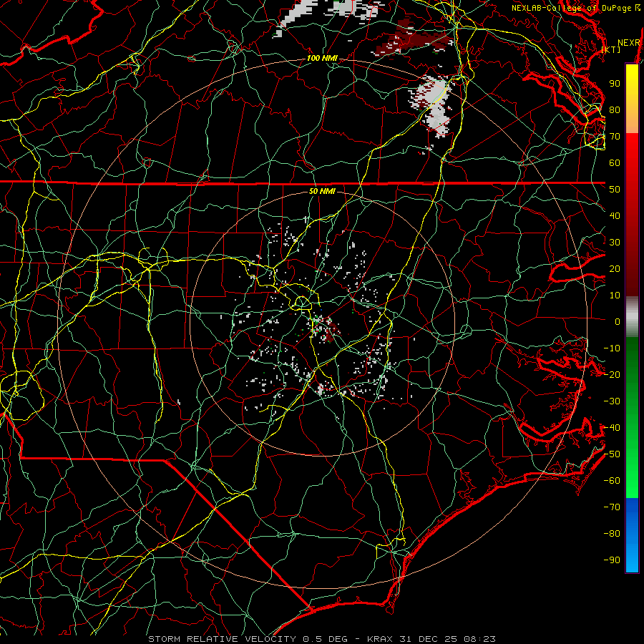Click the -30 scale value
The height and width of the screenshot is (644, 644).
pyautogui.click(x=612, y=401)
